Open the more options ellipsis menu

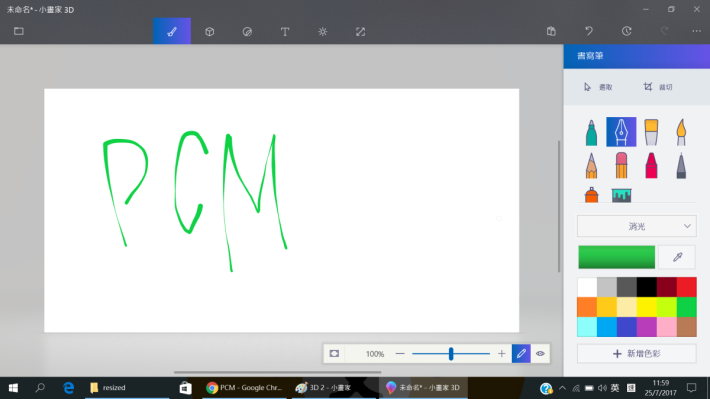pyautogui.click(x=696, y=31)
